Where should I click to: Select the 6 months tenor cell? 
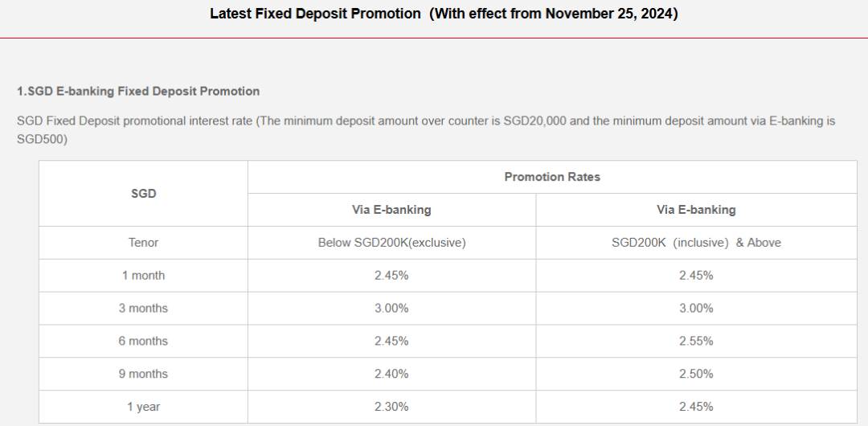(143, 341)
